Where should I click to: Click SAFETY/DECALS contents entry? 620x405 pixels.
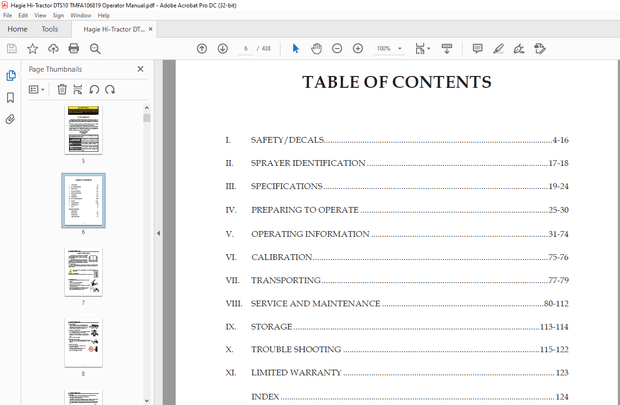coord(397,140)
